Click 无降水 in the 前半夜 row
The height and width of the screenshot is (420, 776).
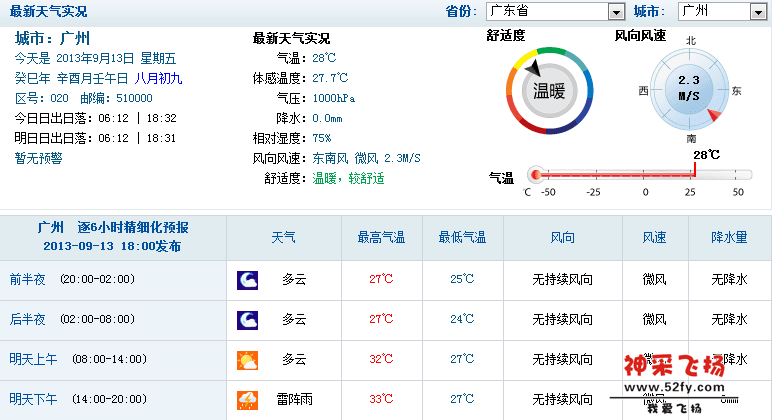point(729,280)
